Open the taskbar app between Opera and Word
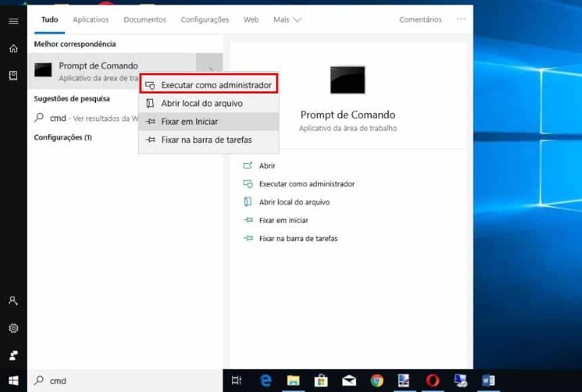582x392 pixels. click(461, 380)
